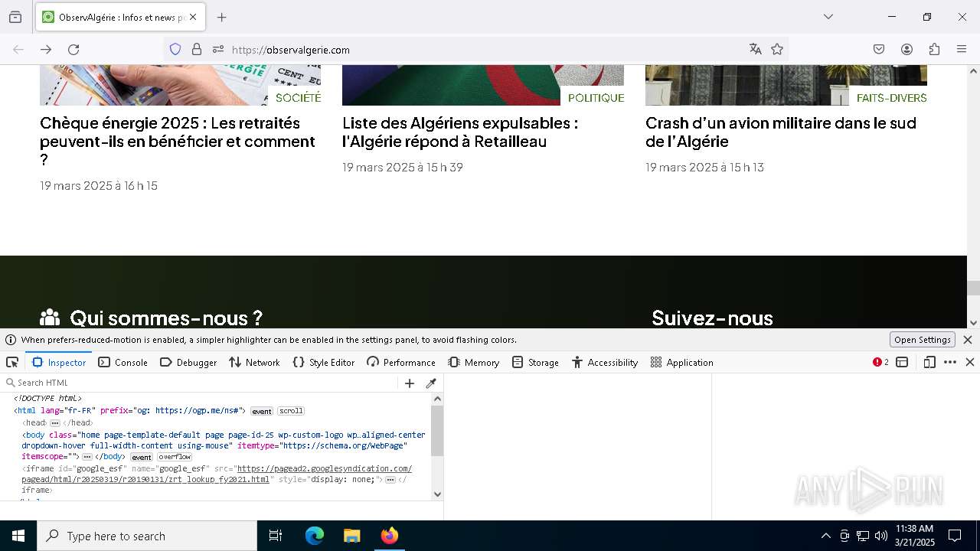
Task: Expand the google_esf iframe ellipsis
Action: [390, 480]
